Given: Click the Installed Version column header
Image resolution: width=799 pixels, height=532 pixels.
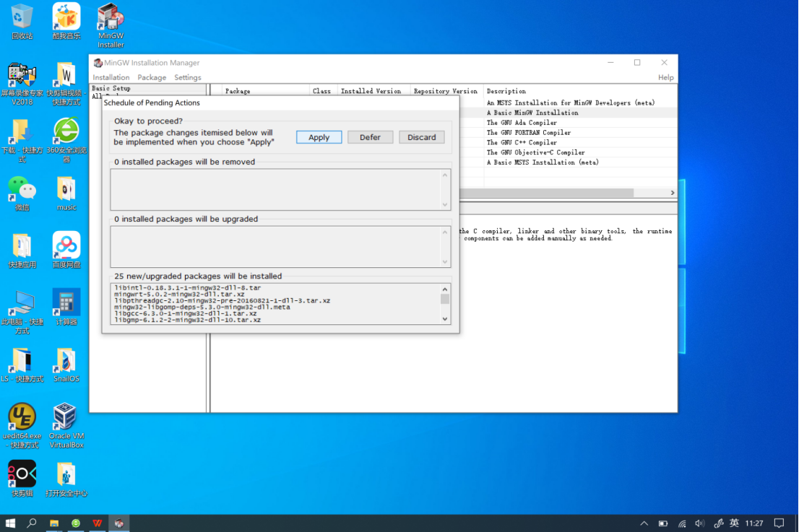Looking at the screenshot, I should point(371,91).
